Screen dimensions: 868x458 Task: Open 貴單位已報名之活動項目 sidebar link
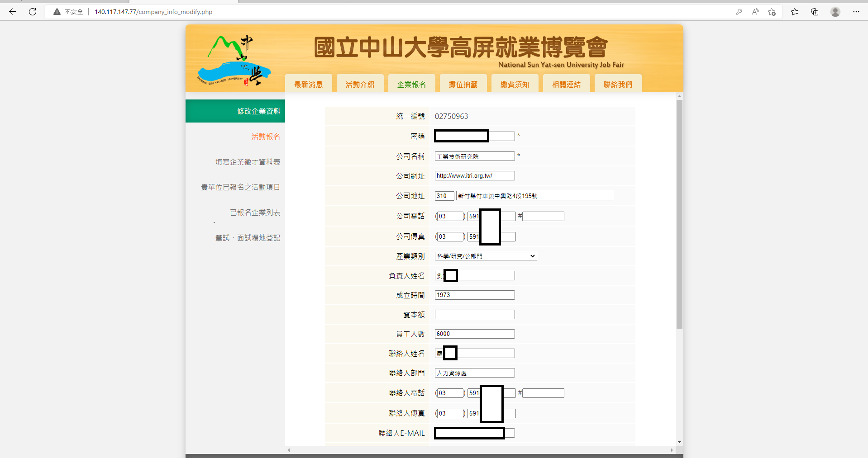(240, 187)
